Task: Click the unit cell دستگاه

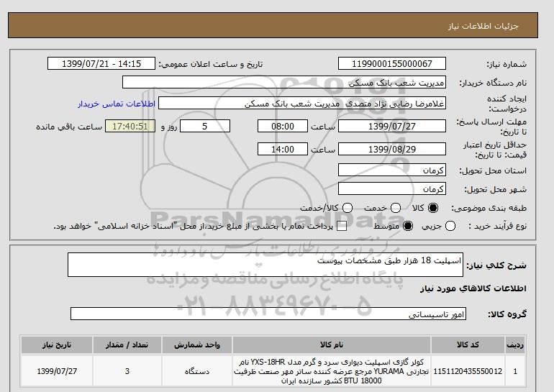Action: [x=197, y=371]
